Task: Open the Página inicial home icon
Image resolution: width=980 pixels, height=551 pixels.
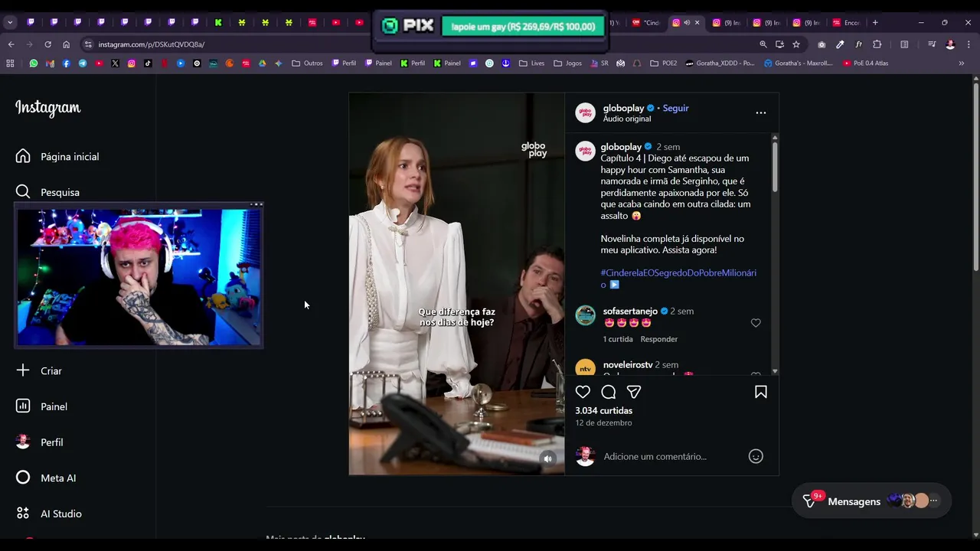Action: point(23,156)
